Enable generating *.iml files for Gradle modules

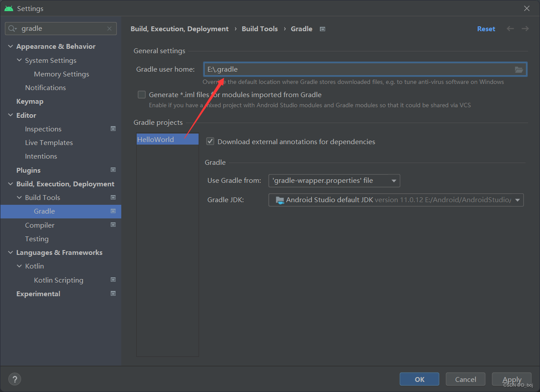tap(141, 94)
